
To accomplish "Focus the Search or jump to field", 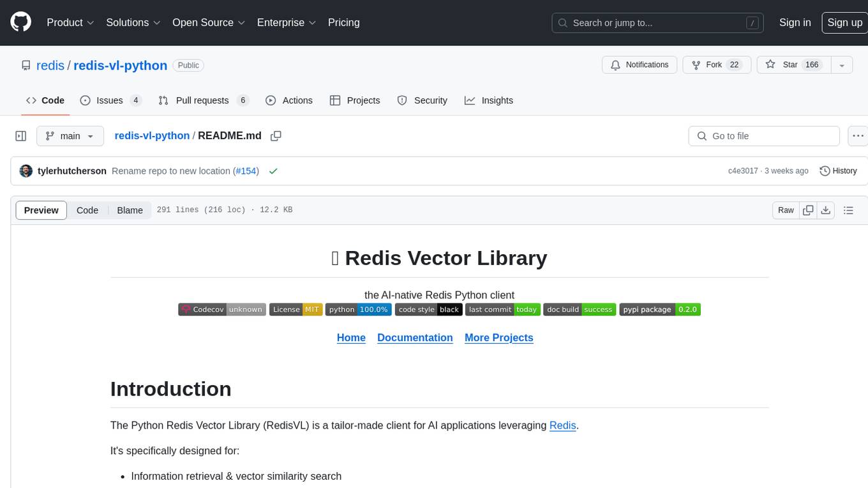I will pos(659,23).
